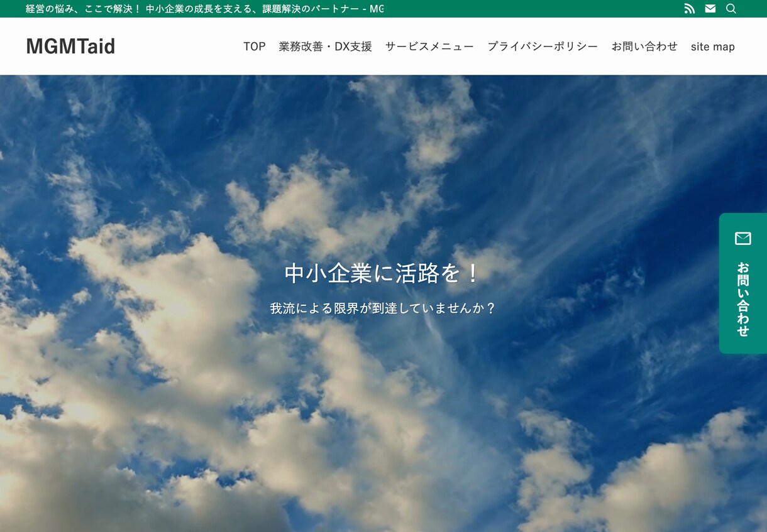Click the green floating お問い合わせ side button
767x532 pixels.
coord(743,283)
